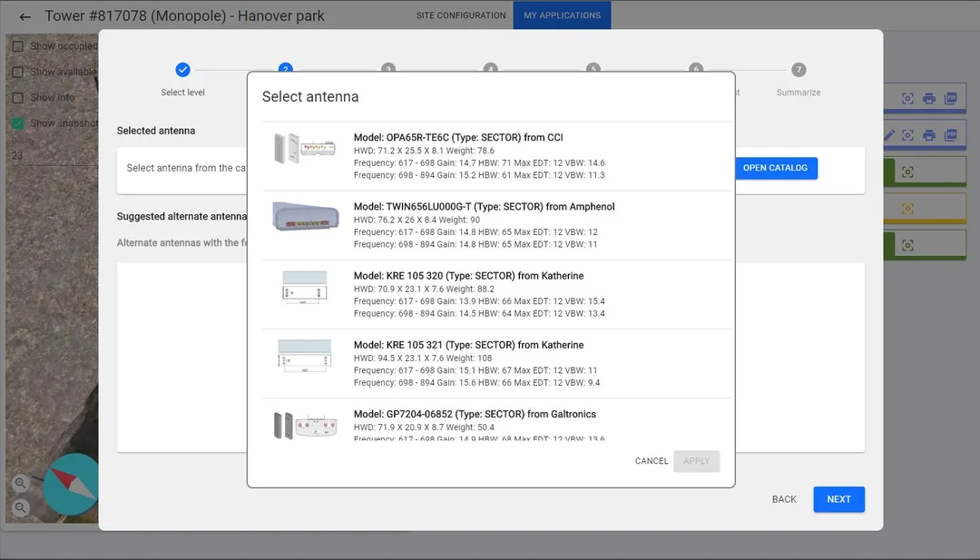Click the focus icon in the upper green card
The image size is (980, 560).
point(907,172)
